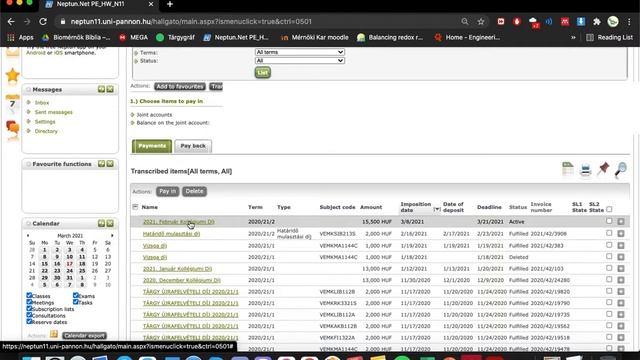Click the Delete action button
The image size is (640, 360).
pos(194,191)
